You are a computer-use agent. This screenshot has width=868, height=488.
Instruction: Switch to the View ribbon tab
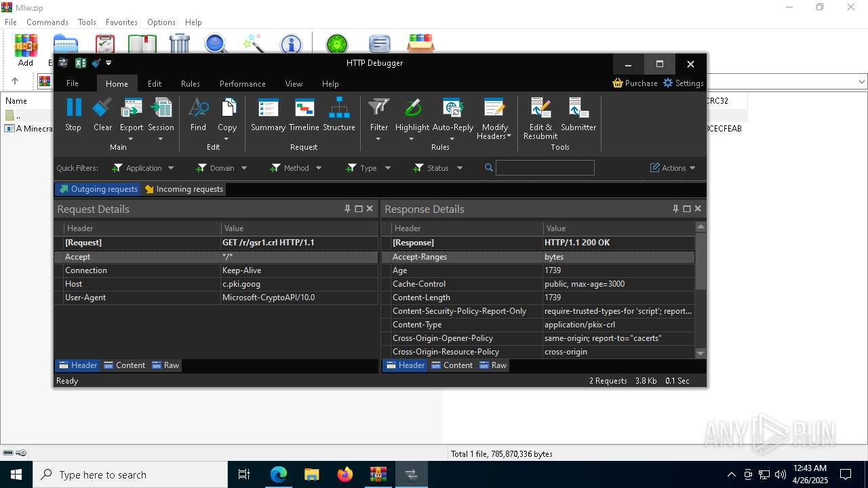(x=294, y=83)
